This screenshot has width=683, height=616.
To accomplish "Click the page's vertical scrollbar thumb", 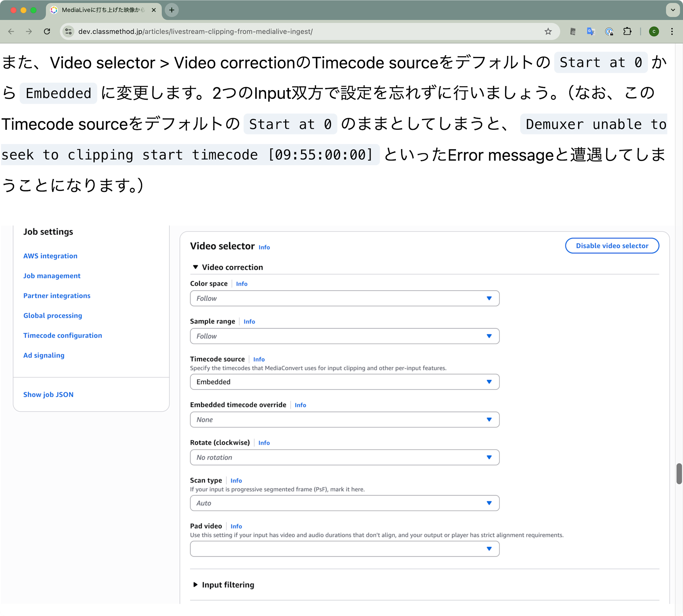I will (679, 474).
